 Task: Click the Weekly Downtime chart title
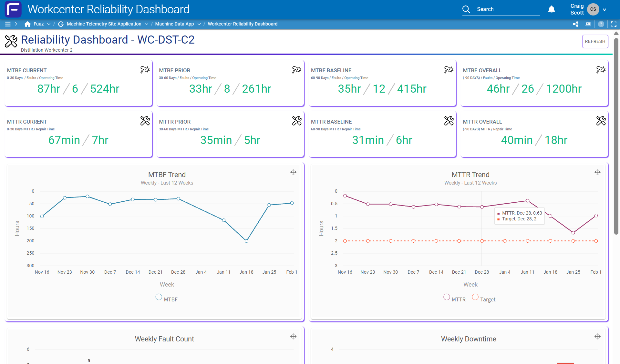coord(469,339)
